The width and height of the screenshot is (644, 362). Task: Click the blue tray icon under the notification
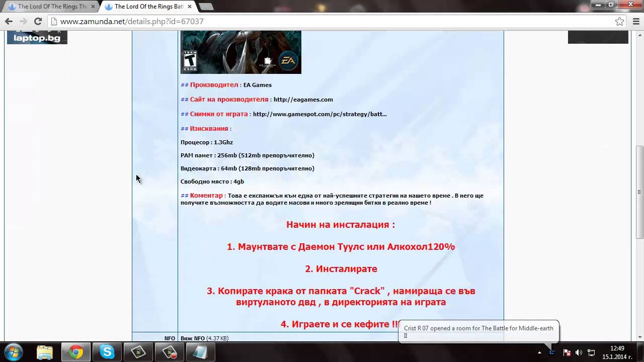tap(552, 352)
